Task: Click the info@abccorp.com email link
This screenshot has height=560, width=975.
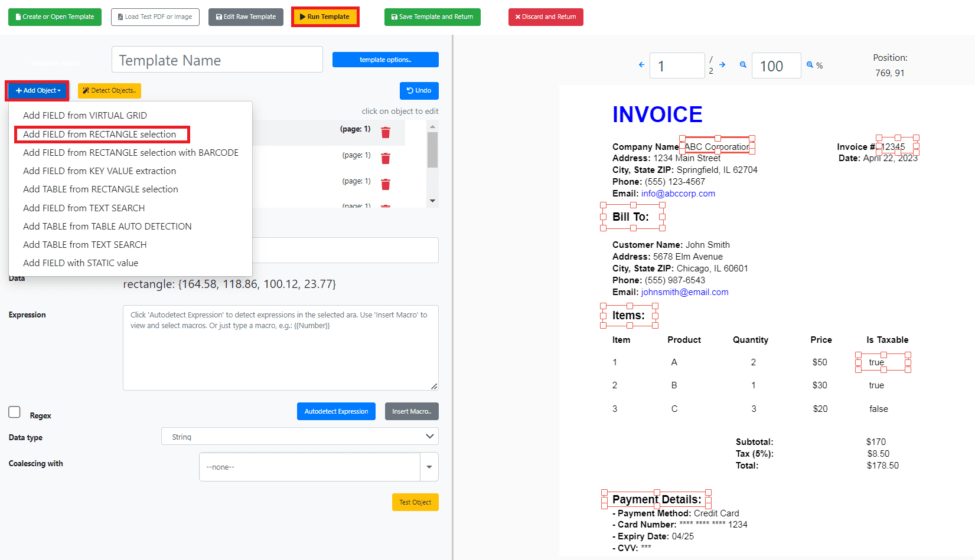Action: point(678,194)
